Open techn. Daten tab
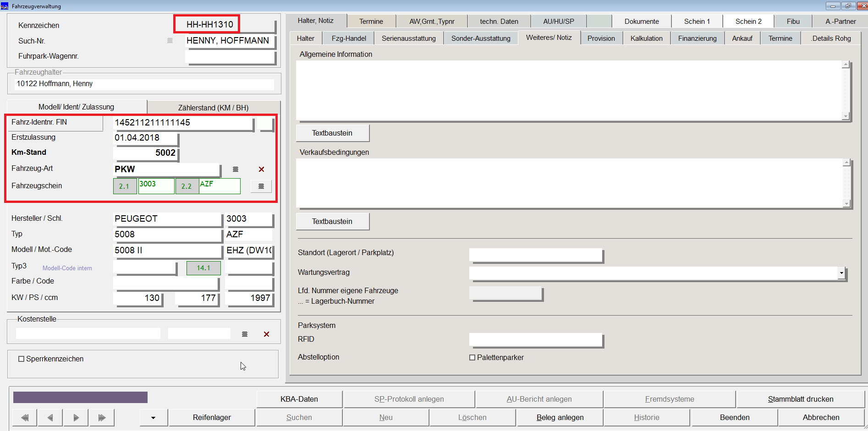 [x=499, y=22]
